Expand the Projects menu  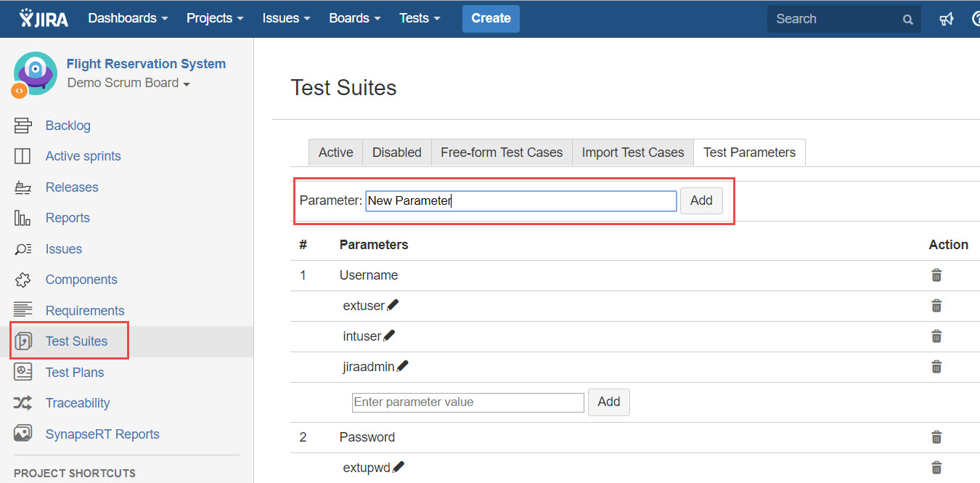[215, 18]
